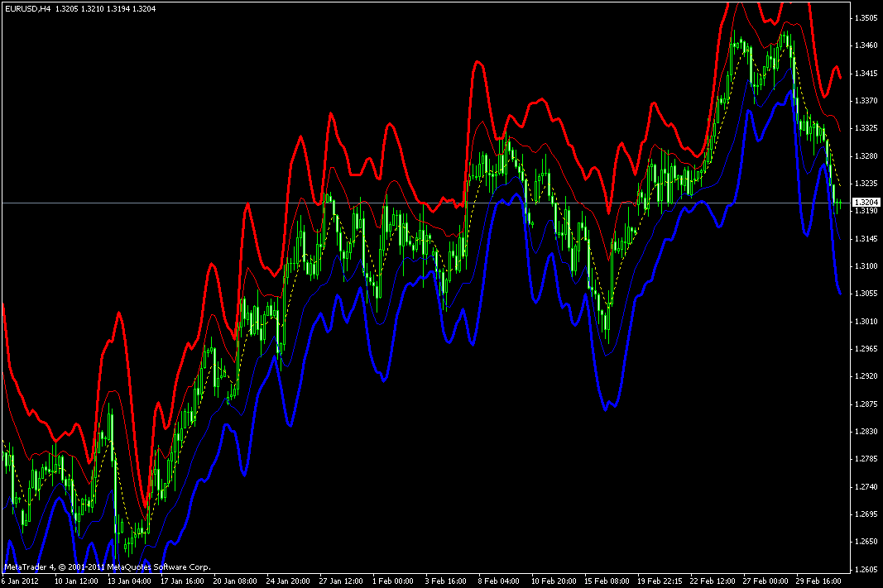Select the 15 Feb 08:00 time label
The height and width of the screenshot is (588, 883).
click(x=607, y=581)
